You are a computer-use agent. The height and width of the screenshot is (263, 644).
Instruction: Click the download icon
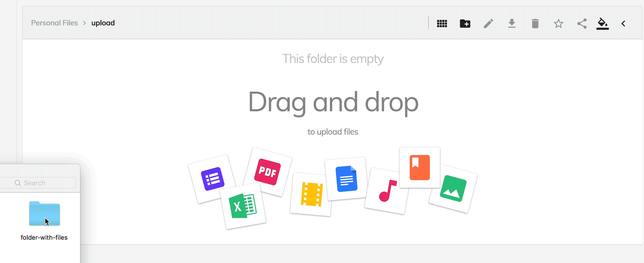(512, 24)
